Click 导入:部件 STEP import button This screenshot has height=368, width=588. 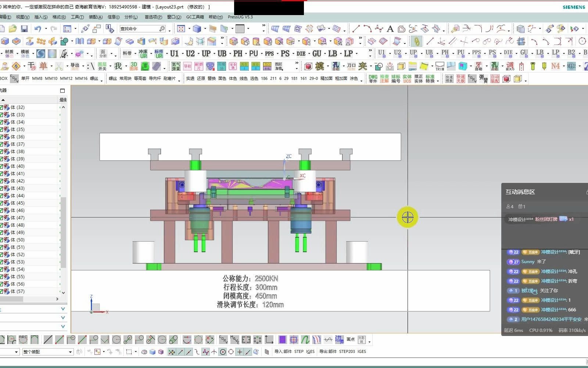[x=299, y=351]
